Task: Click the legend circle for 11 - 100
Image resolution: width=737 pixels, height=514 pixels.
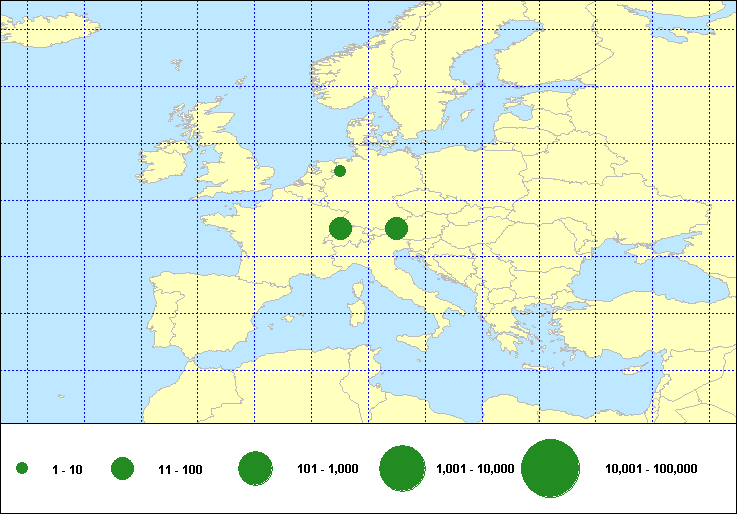Action: (123, 469)
